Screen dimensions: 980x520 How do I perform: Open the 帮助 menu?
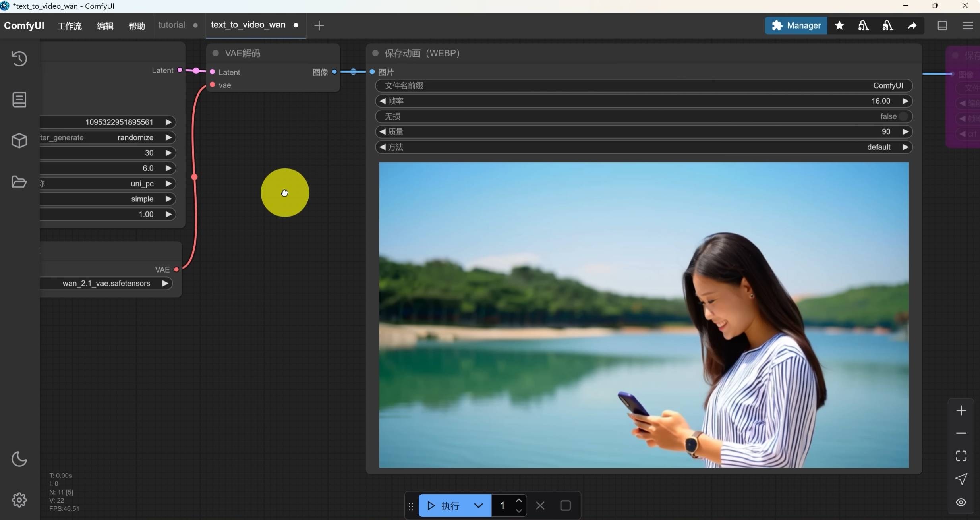137,26
